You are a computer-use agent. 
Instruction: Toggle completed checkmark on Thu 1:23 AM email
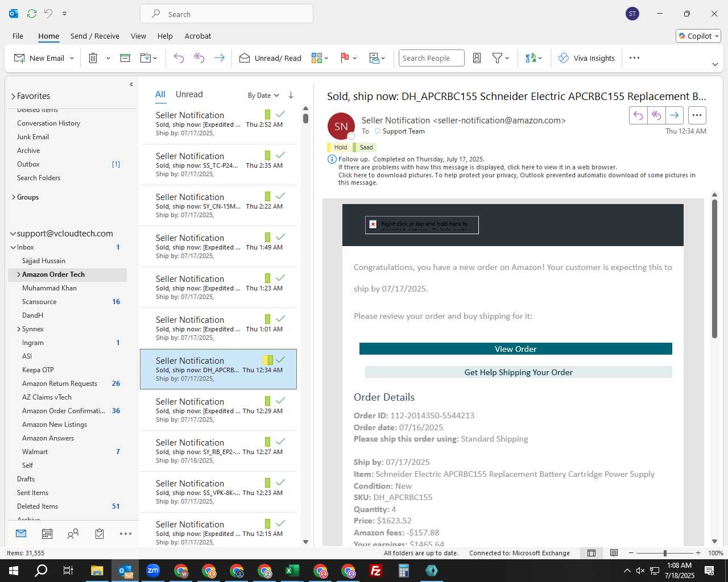click(x=280, y=278)
